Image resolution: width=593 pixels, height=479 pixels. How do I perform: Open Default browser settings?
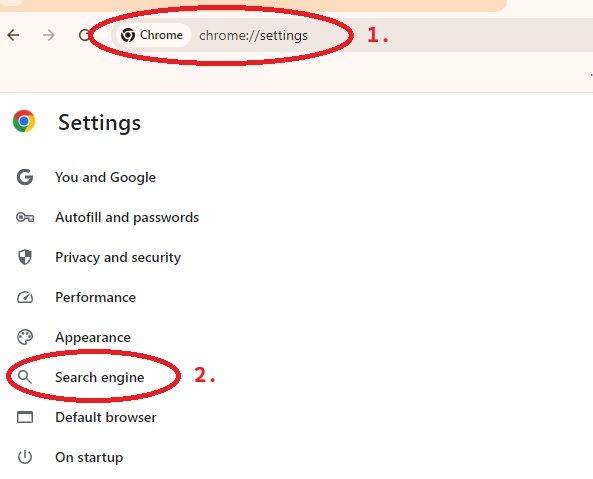[106, 417]
